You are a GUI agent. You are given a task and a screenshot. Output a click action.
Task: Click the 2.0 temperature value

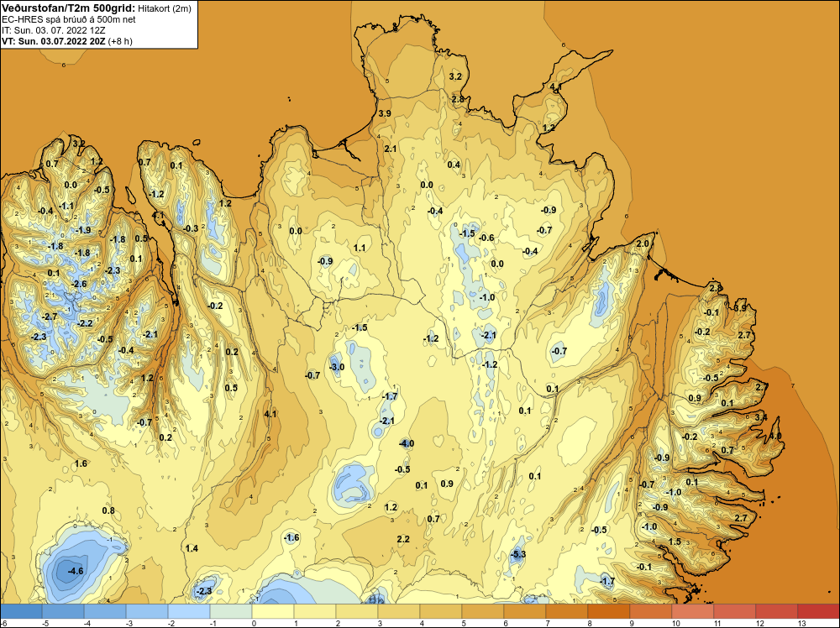coord(643,243)
